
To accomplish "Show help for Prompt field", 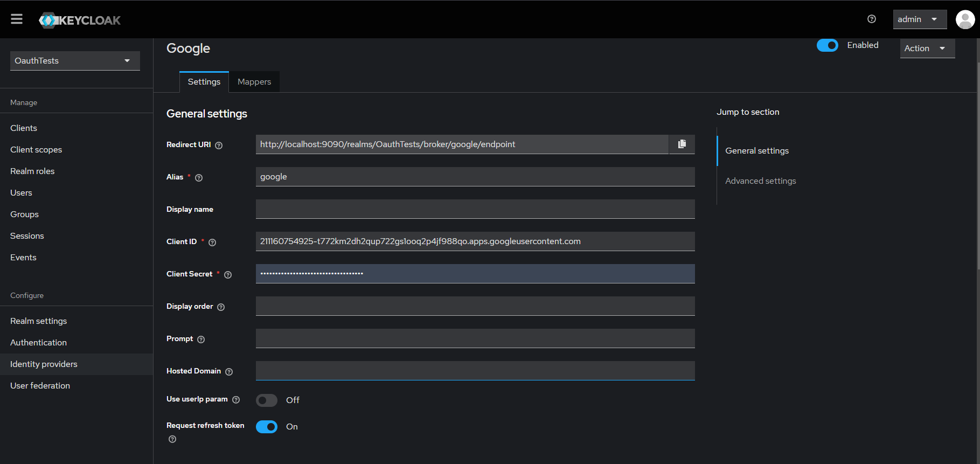I will pos(201,340).
